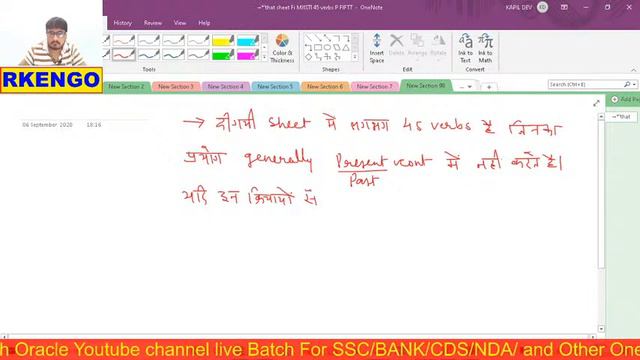This screenshot has width=640, height=360.
Task: Click the vertical scrollbar up arrow
Action: (601, 117)
